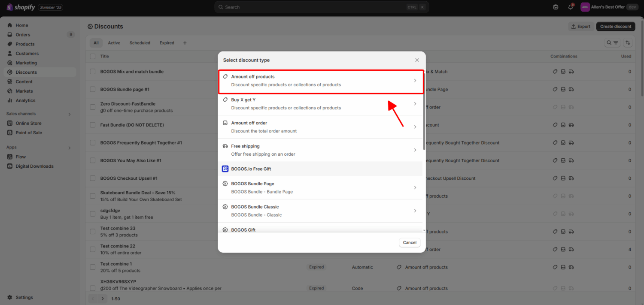Check BOGOS Checkout Upsell #1 row

(x=93, y=178)
